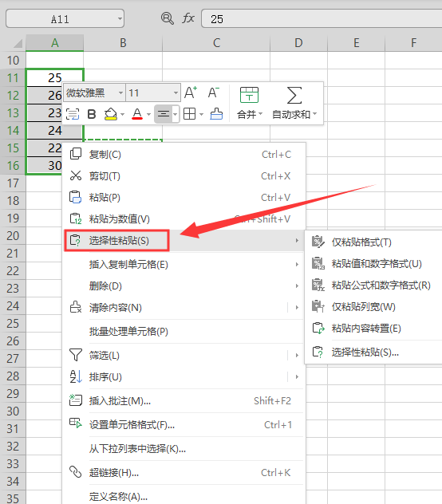Click the fx insert function icon
This screenshot has height=504, width=442.
tap(188, 18)
